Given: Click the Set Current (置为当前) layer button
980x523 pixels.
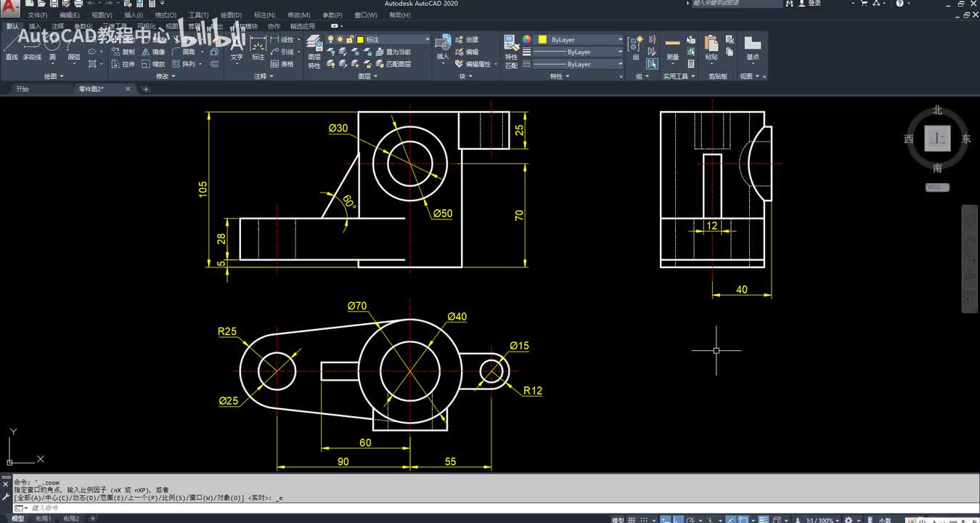Looking at the screenshot, I should [393, 52].
